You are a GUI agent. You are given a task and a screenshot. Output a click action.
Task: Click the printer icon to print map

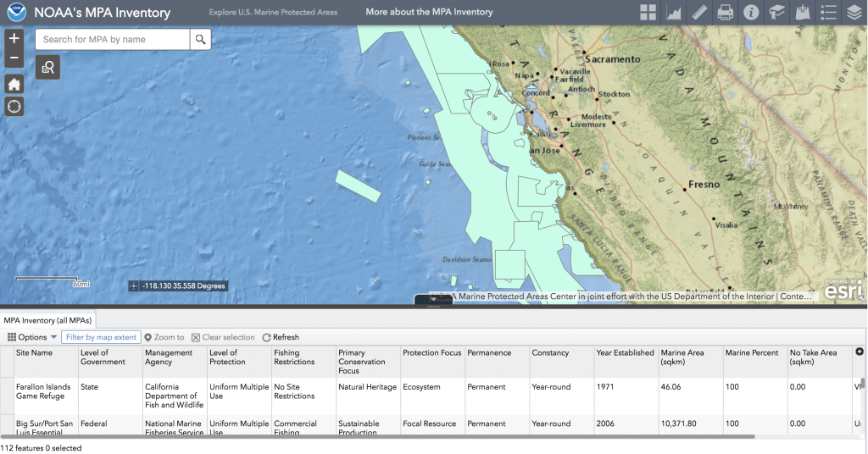(726, 13)
